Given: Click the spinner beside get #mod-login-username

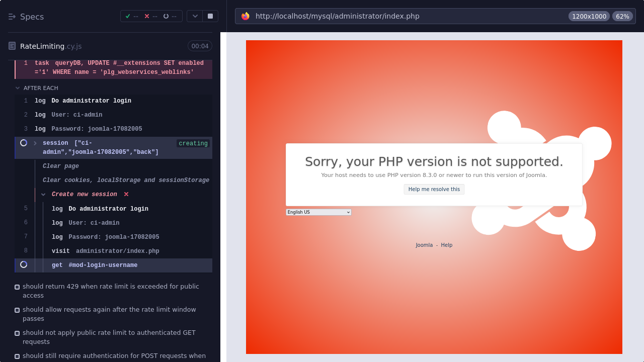Looking at the screenshot, I should point(24,264).
